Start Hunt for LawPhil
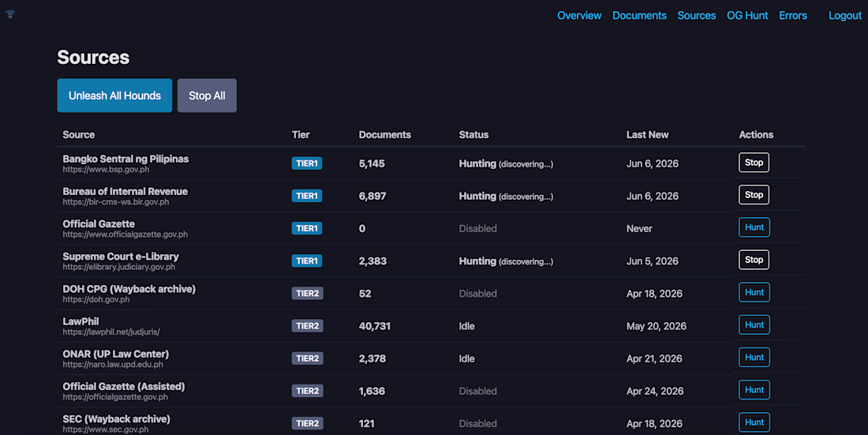The image size is (868, 435). click(754, 324)
